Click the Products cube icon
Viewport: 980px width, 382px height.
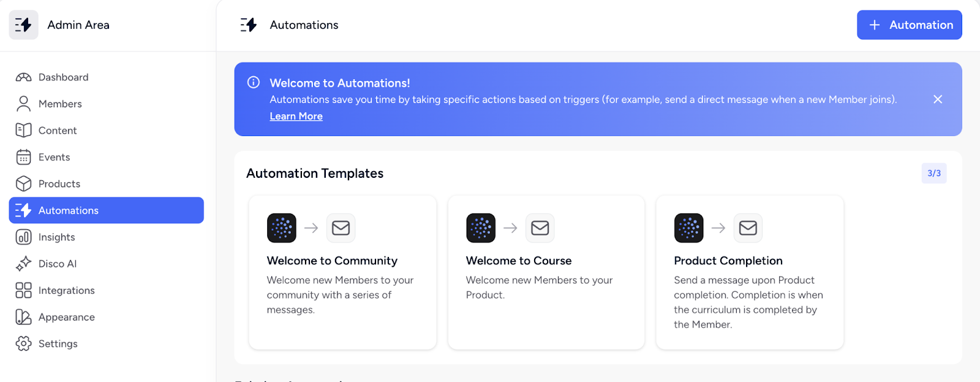pos(23,184)
